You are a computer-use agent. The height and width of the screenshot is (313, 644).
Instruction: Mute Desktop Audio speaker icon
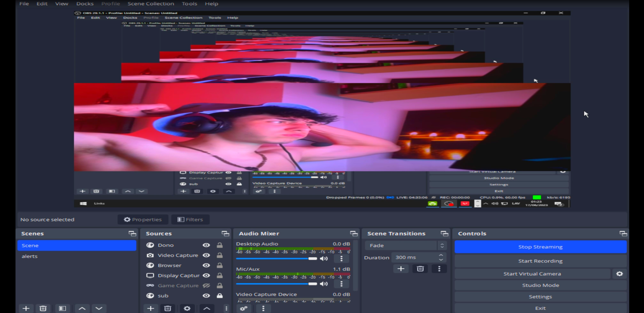click(324, 259)
